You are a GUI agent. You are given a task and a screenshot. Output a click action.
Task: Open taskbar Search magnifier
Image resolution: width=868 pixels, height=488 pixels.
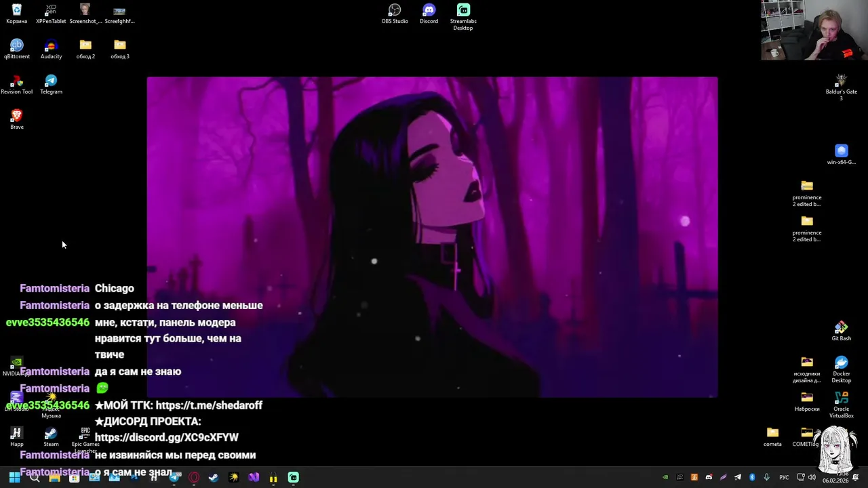point(35,477)
